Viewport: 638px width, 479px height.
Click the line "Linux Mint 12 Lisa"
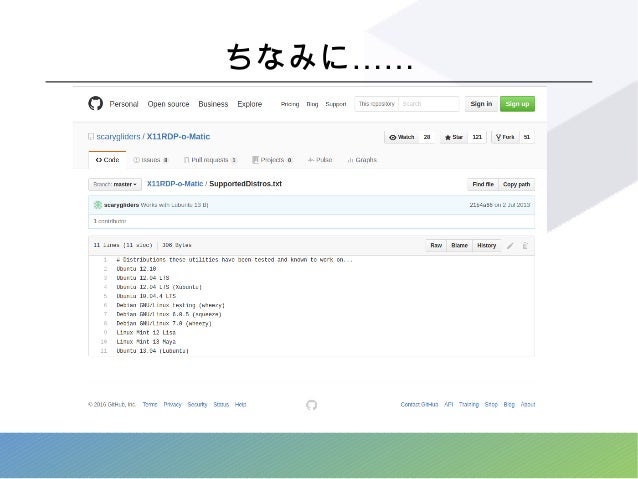pyautogui.click(x=146, y=332)
